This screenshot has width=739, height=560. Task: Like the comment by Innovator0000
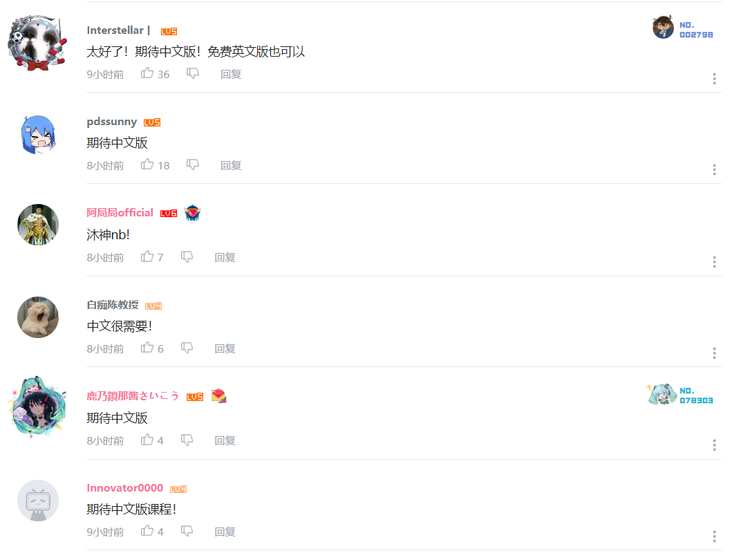click(x=147, y=531)
